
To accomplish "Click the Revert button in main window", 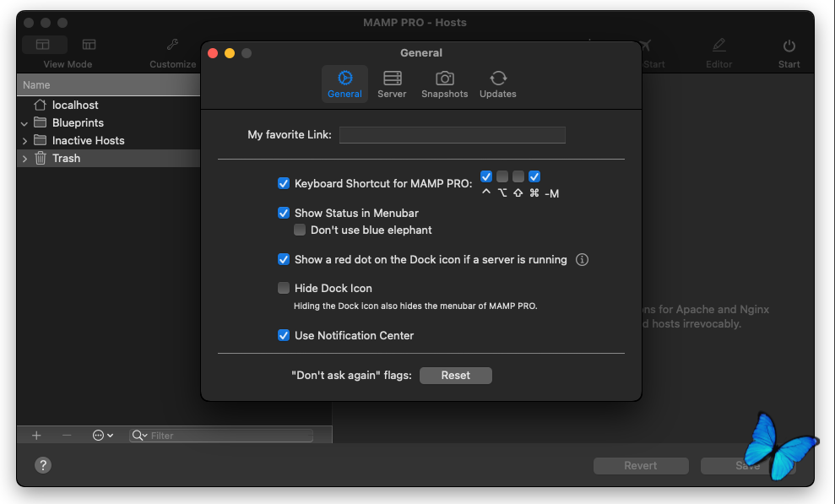I will (x=641, y=466).
